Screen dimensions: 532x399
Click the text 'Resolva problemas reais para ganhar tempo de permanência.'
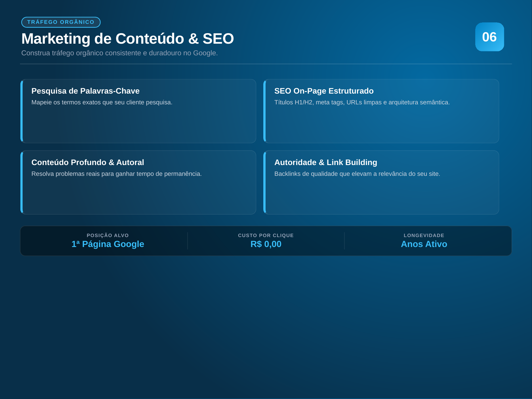pos(117,174)
